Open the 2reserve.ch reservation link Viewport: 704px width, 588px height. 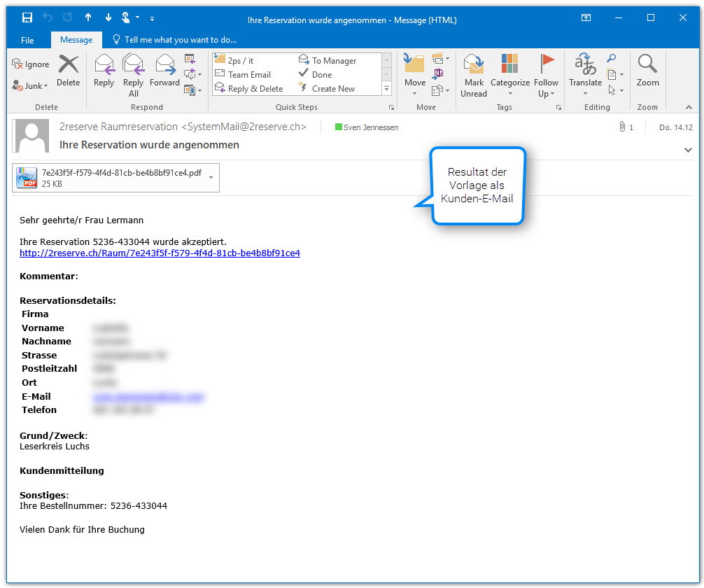coord(160,253)
